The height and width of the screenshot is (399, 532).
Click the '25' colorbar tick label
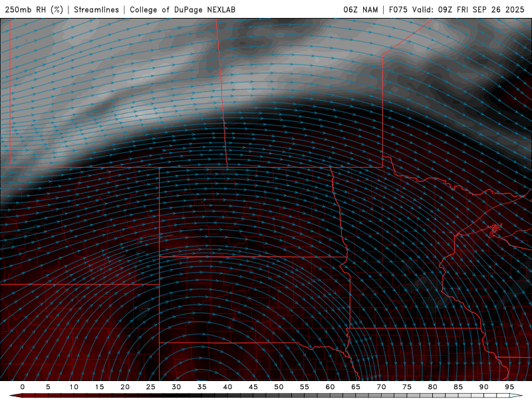151,387
